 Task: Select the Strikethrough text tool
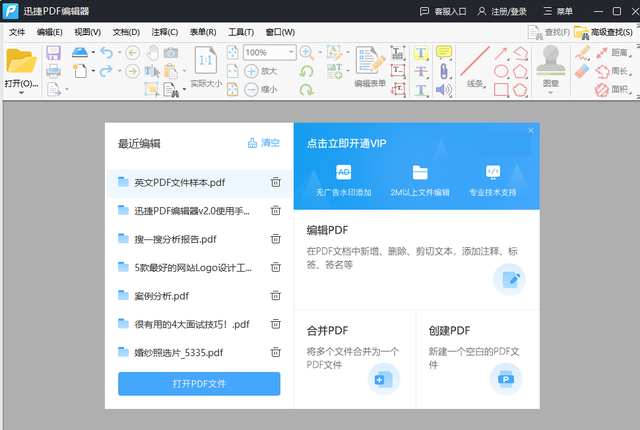[421, 71]
